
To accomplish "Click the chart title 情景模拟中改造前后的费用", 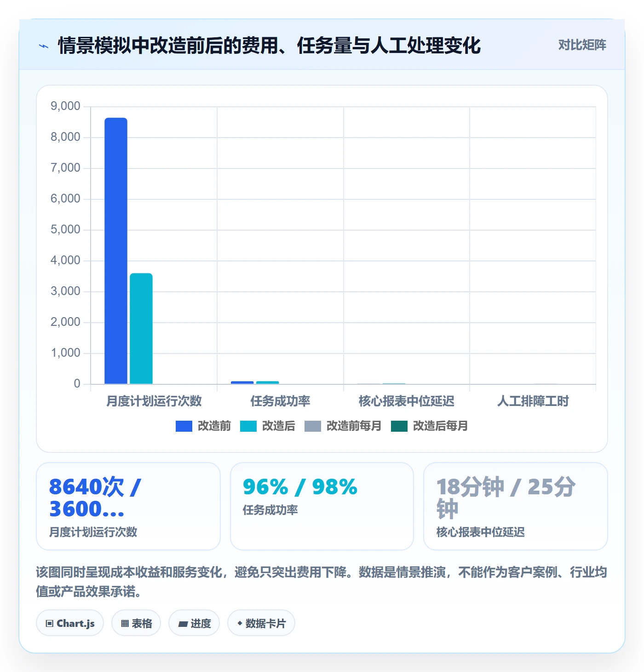I will point(269,46).
